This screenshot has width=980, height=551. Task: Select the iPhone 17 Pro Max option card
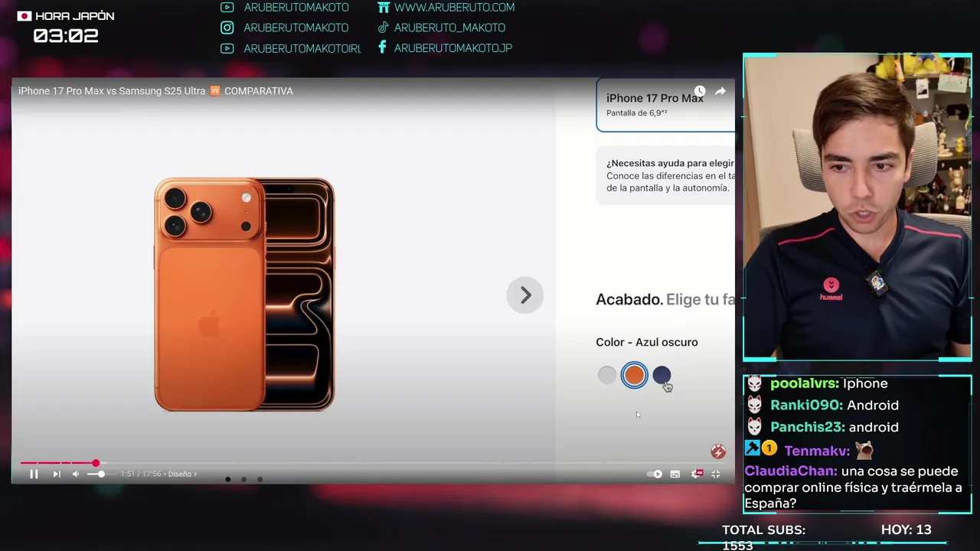665,105
